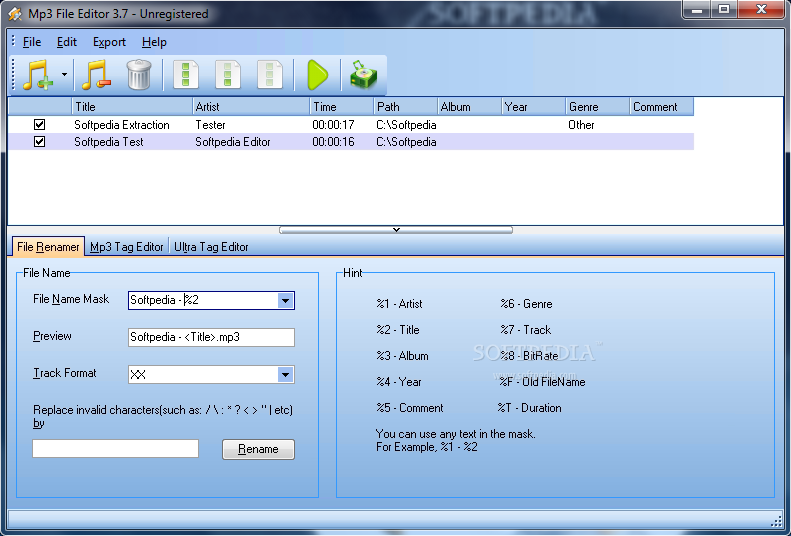Maximize the Mp3 File Editor window
The image size is (791, 536).
(724, 10)
